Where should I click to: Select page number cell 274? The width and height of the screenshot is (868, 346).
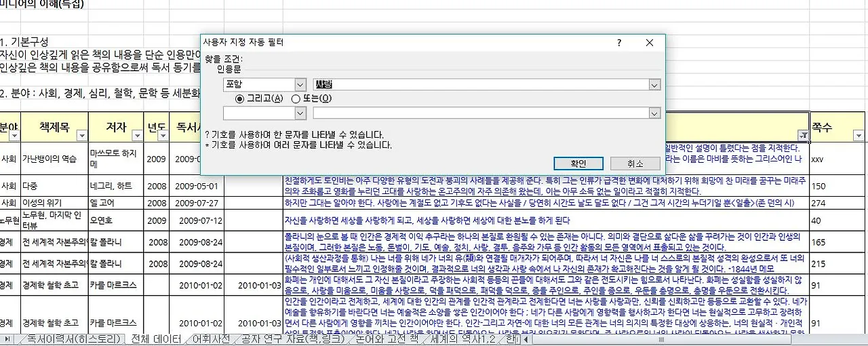pyautogui.click(x=837, y=203)
